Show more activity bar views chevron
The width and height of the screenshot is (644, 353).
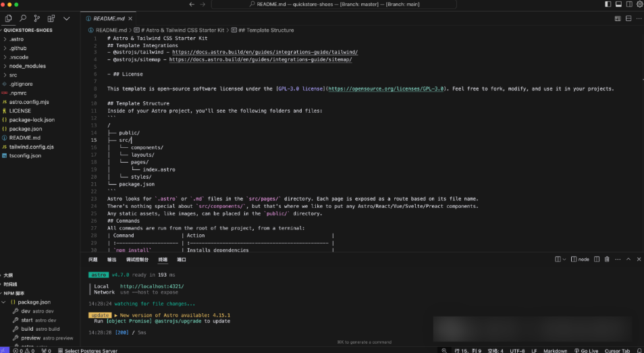66,18
